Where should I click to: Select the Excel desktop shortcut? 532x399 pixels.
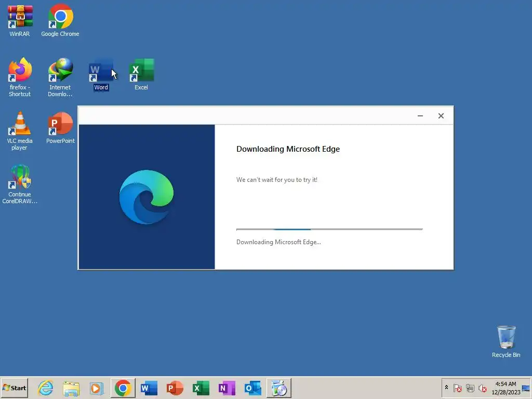pyautogui.click(x=141, y=75)
